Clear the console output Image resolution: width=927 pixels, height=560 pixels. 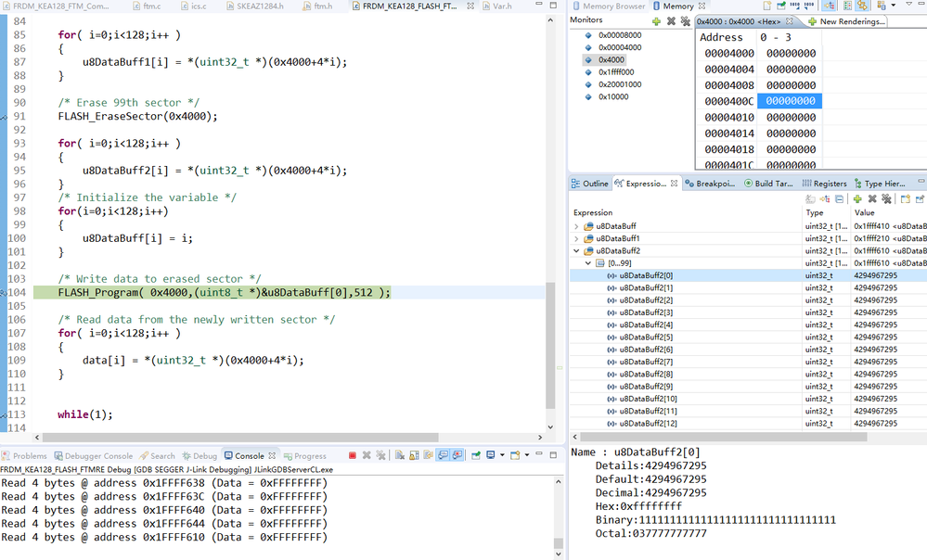pyautogui.click(x=400, y=455)
